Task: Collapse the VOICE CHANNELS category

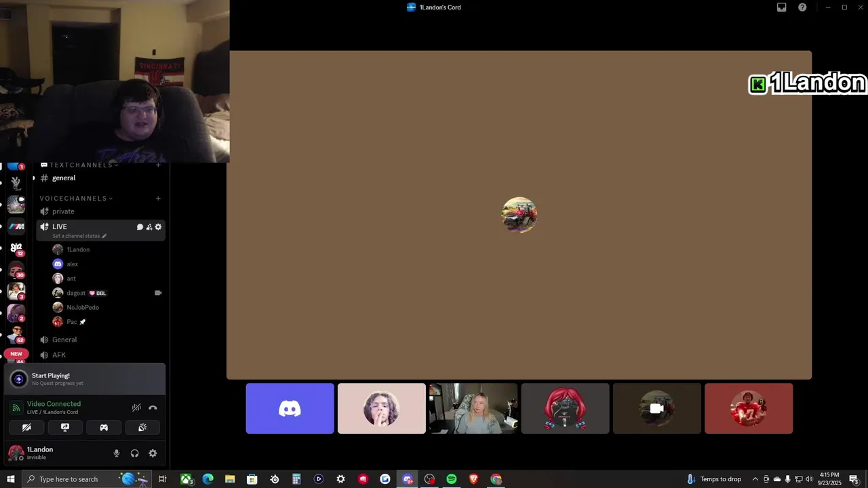Action: [76, 199]
